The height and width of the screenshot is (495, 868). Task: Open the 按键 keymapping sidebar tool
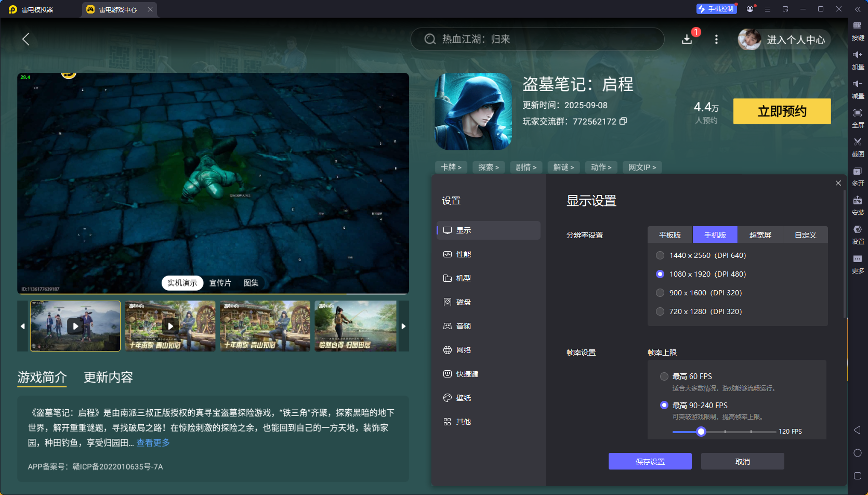858,31
